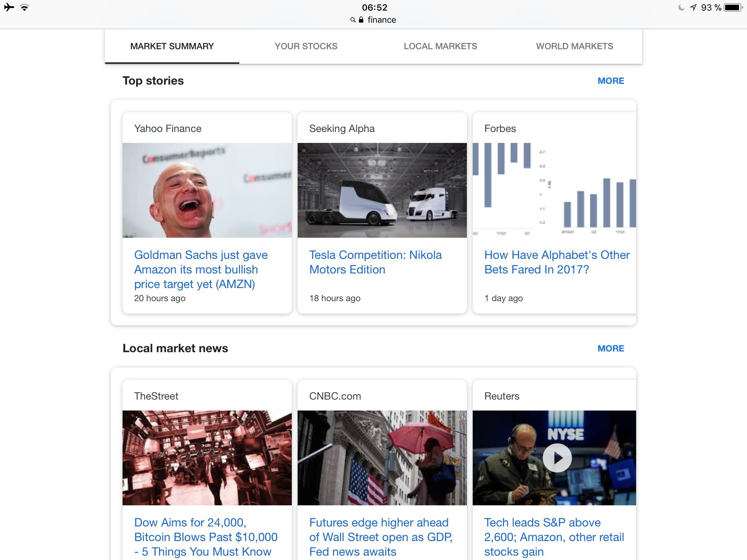Tap the CNBC.com source label
747x560 pixels.
[x=335, y=396]
